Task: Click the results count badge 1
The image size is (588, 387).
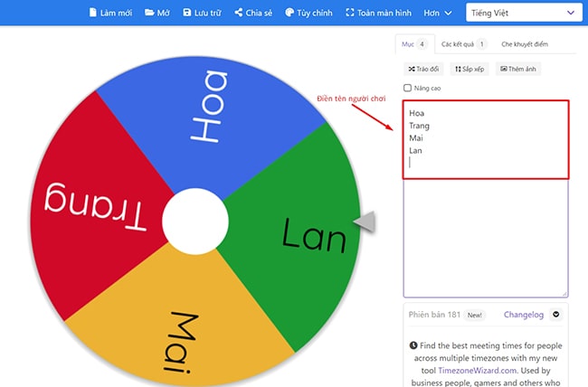Action: pyautogui.click(x=481, y=44)
